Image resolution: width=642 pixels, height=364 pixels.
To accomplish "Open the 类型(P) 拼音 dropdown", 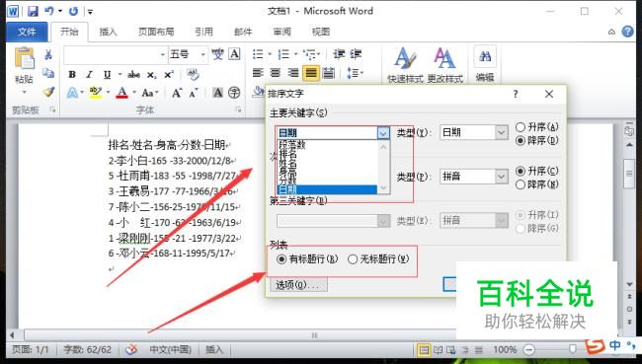I will pos(502,177).
